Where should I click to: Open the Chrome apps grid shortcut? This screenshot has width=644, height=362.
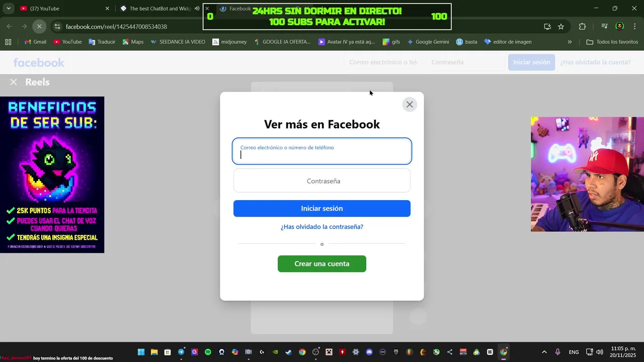[x=8, y=42]
